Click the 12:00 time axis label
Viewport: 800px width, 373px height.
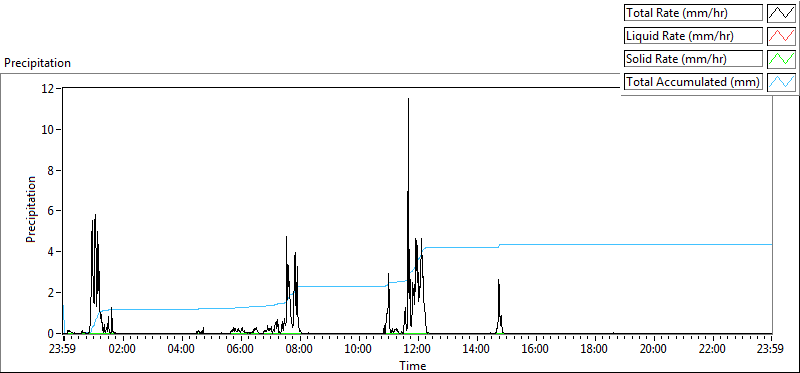tap(418, 350)
